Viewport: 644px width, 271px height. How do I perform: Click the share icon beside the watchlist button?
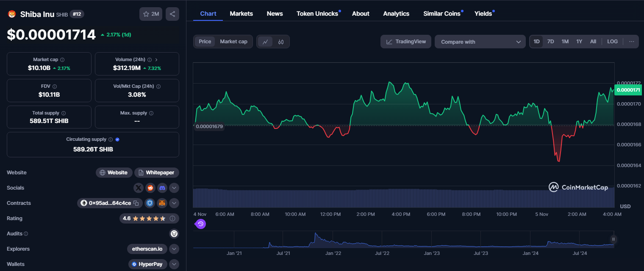coord(172,14)
